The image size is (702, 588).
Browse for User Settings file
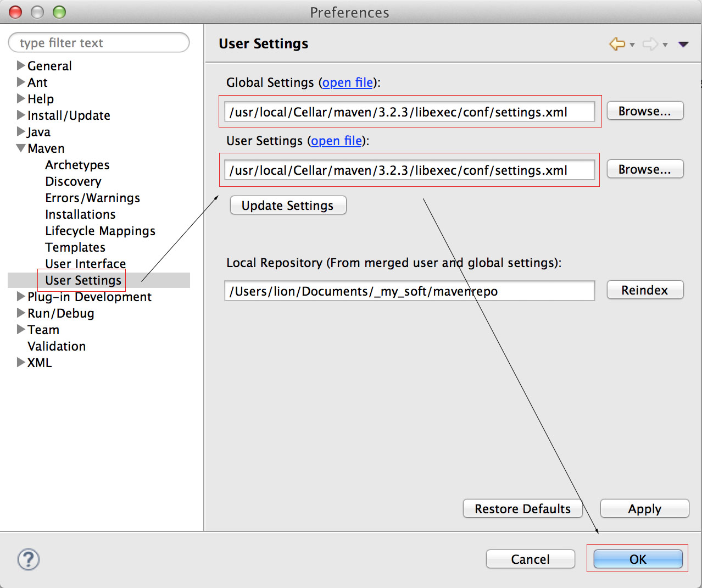point(645,169)
